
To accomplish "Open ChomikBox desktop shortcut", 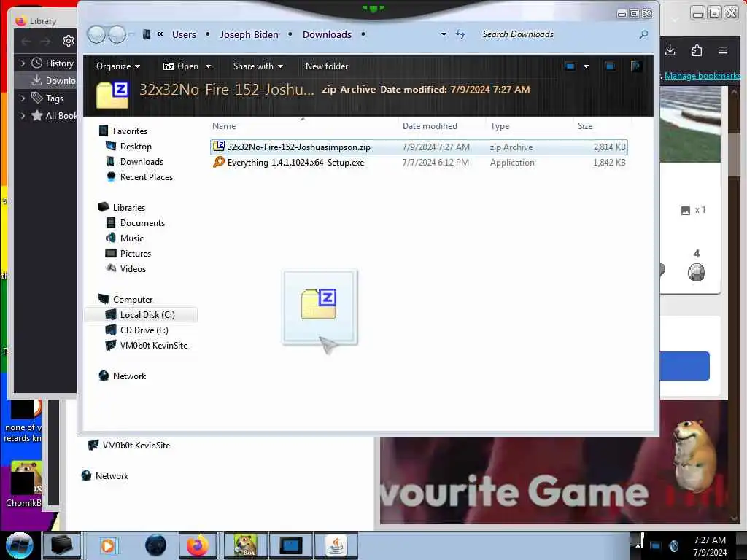I will [24, 484].
